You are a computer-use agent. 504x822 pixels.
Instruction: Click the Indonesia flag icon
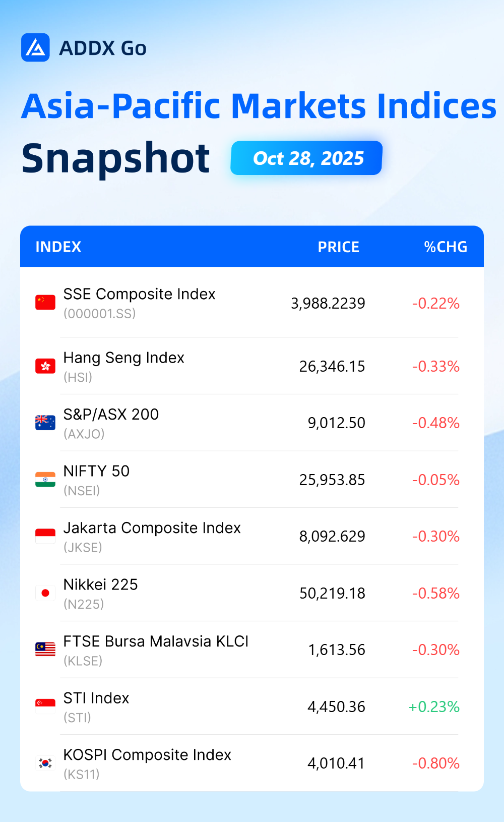pyautogui.click(x=45, y=536)
